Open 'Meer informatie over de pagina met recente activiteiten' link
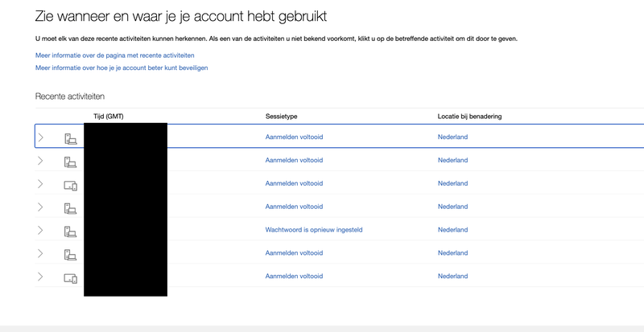Viewport: 644px width, 332px height. (x=114, y=55)
